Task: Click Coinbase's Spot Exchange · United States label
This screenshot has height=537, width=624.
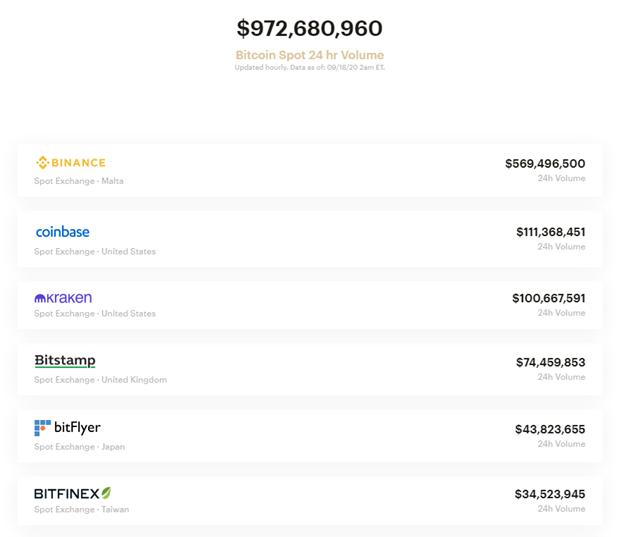Action: (95, 252)
